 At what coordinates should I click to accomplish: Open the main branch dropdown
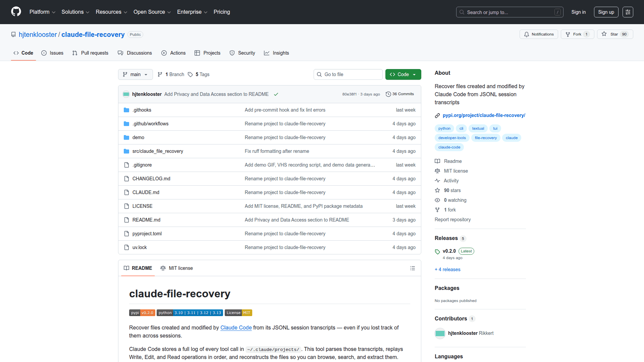tap(135, 74)
